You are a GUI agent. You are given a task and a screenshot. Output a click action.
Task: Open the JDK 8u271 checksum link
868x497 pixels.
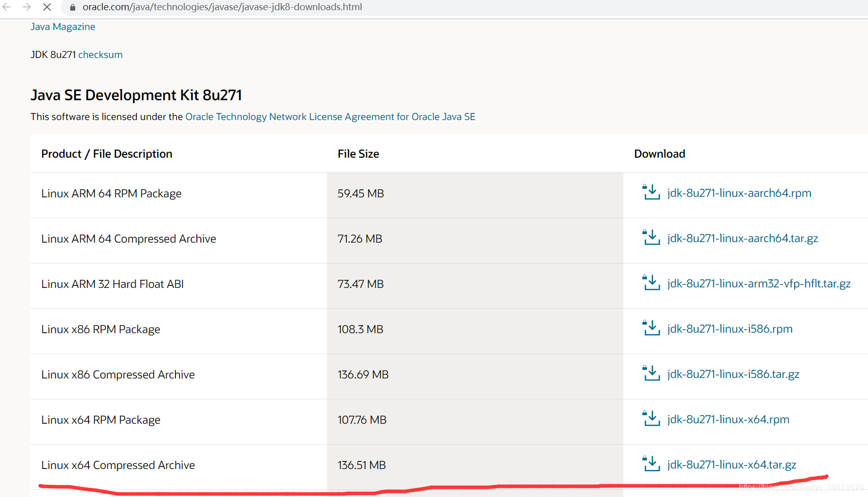coord(100,54)
